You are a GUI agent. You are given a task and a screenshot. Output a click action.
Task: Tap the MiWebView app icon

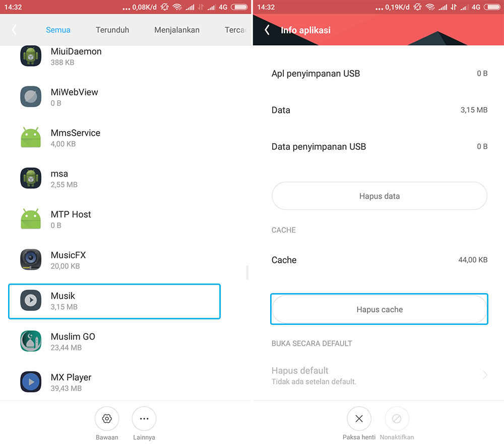pos(31,96)
